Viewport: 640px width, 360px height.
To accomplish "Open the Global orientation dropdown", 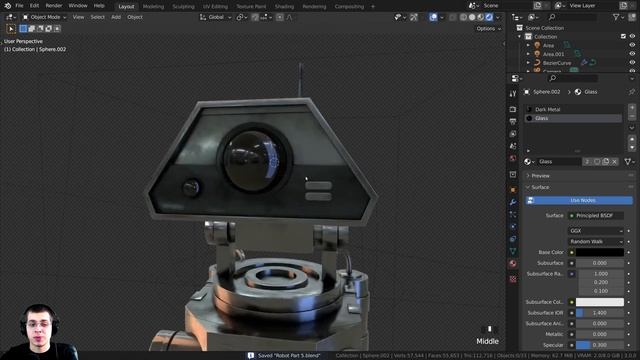I will click(x=216, y=17).
